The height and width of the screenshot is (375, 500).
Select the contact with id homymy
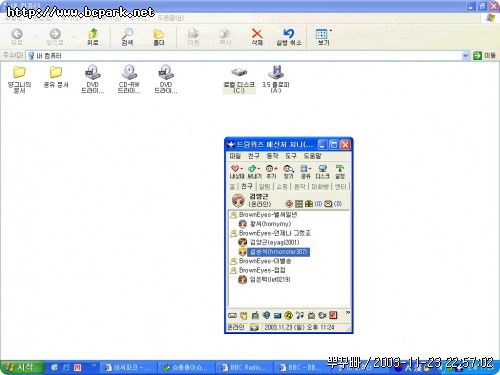pos(265,224)
